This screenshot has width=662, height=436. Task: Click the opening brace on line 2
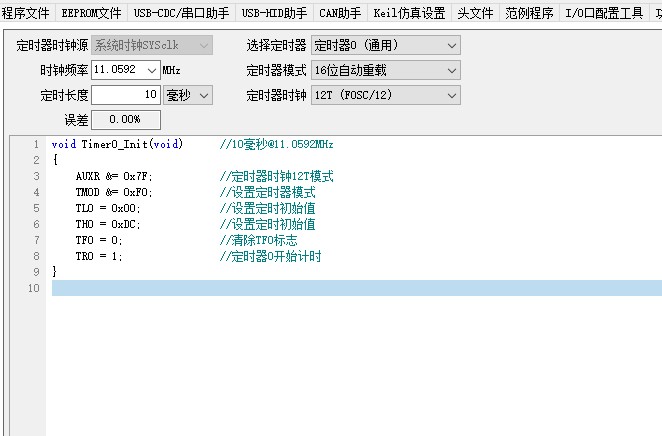coord(55,160)
